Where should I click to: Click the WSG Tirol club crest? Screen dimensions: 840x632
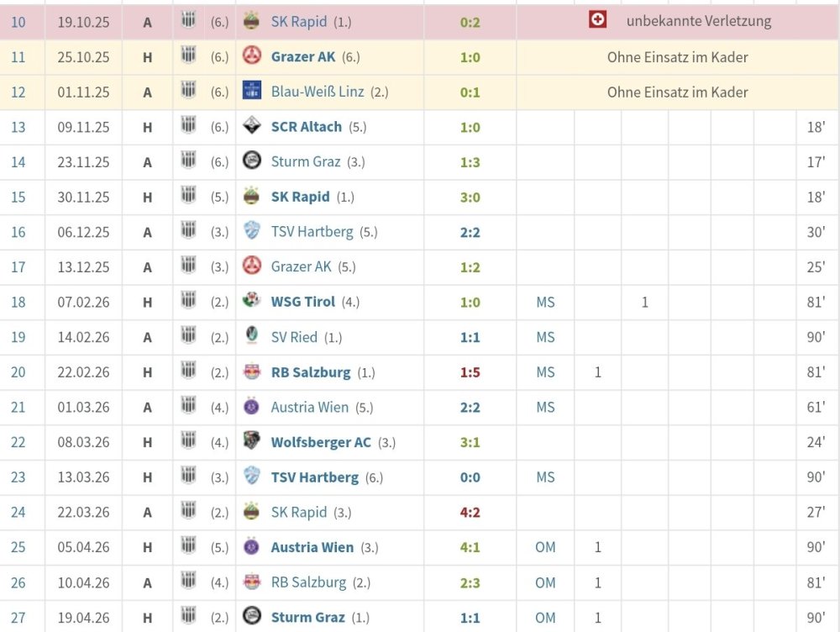(251, 302)
